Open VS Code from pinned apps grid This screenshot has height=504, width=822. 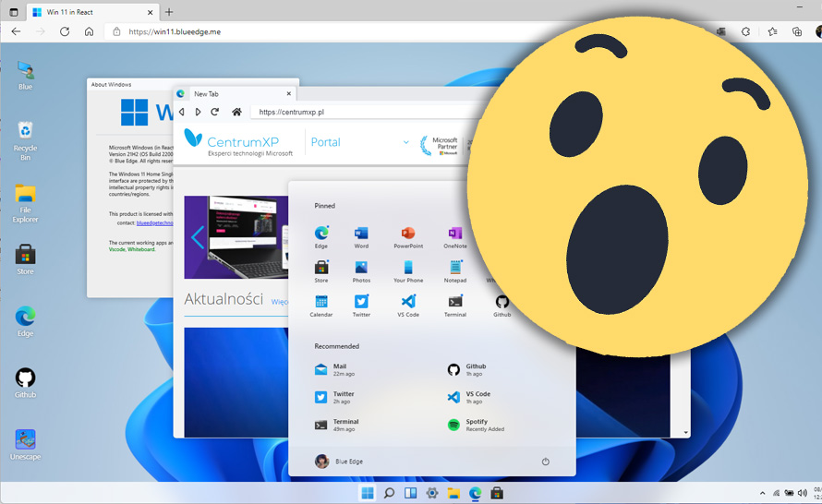408,306
